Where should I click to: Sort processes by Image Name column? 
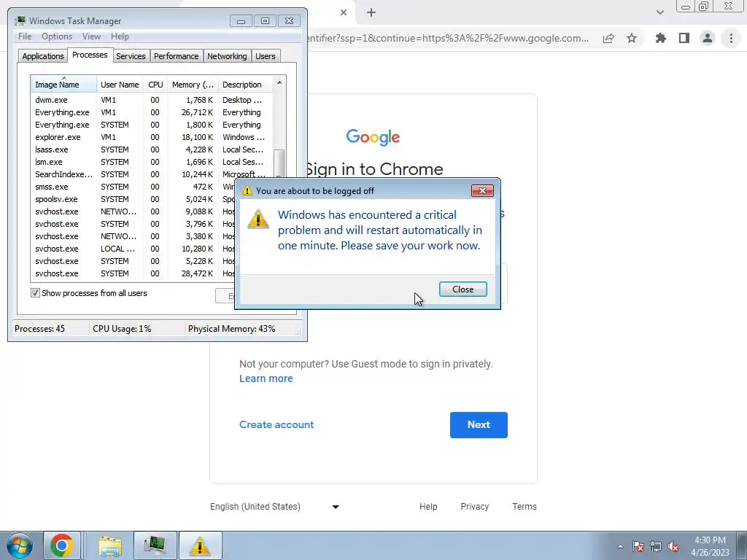63,84
